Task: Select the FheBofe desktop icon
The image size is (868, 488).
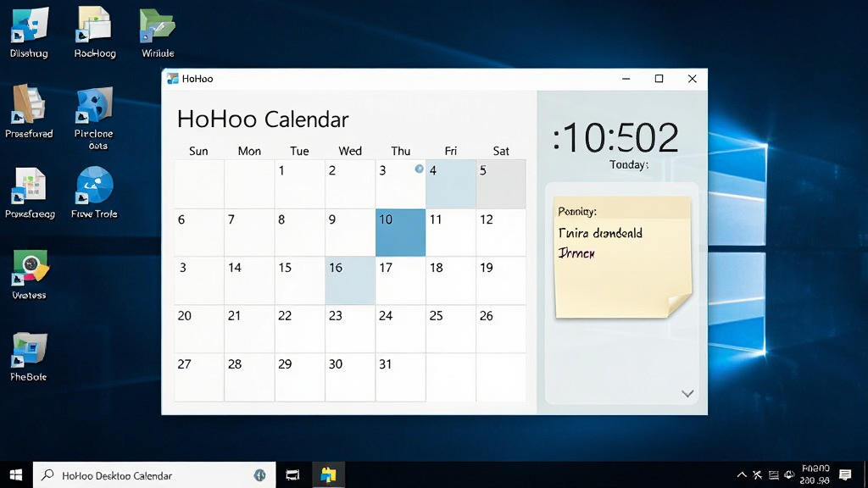Action: (x=29, y=357)
